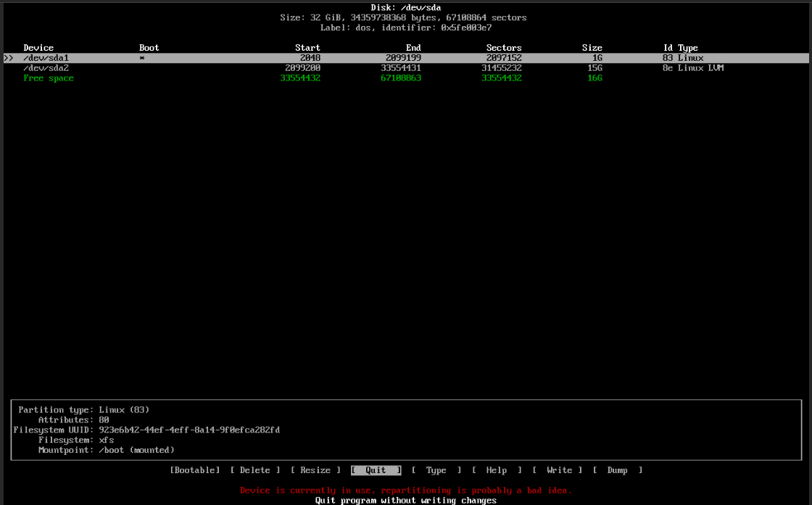Activate the highlighted Quit option
This screenshot has height=505, width=812.
click(376, 469)
